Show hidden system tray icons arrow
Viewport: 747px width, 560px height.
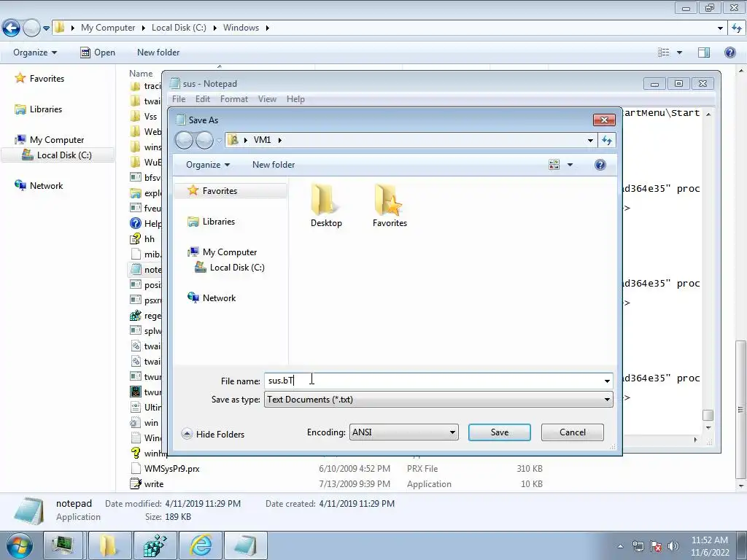620,546
